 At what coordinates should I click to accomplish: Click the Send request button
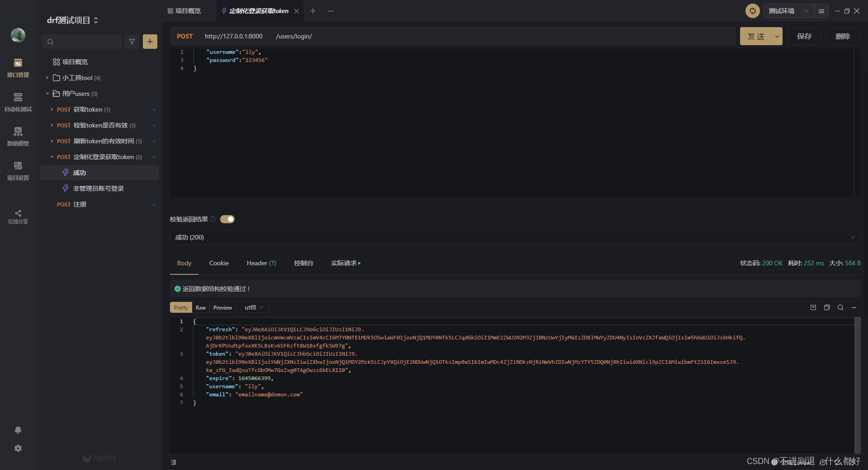coord(756,36)
